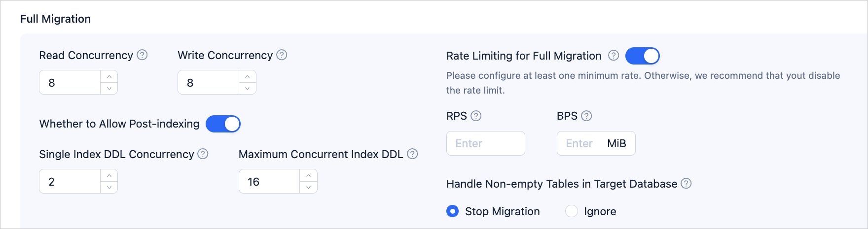Decrease Write Concurrency with down arrow
Viewport: 868px width, 229px height.
tap(248, 88)
